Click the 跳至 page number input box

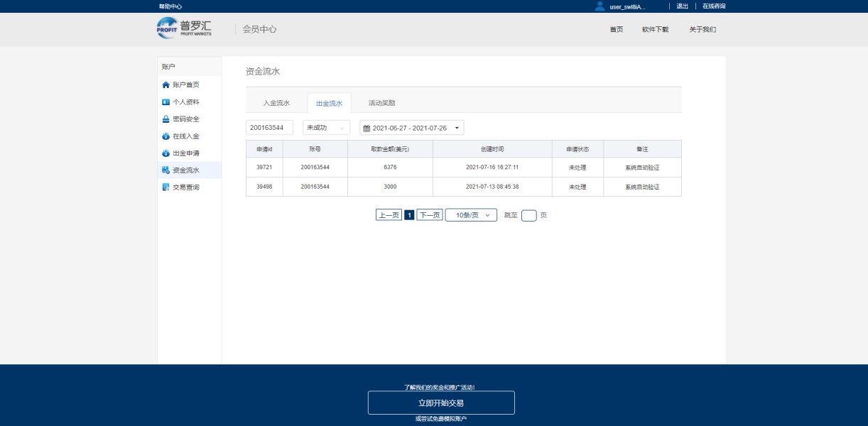(x=528, y=216)
